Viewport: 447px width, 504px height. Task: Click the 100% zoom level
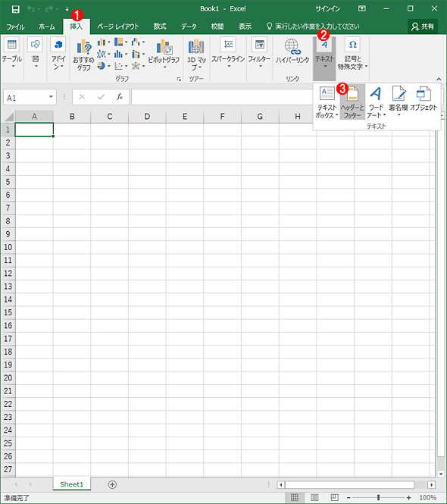(x=428, y=498)
